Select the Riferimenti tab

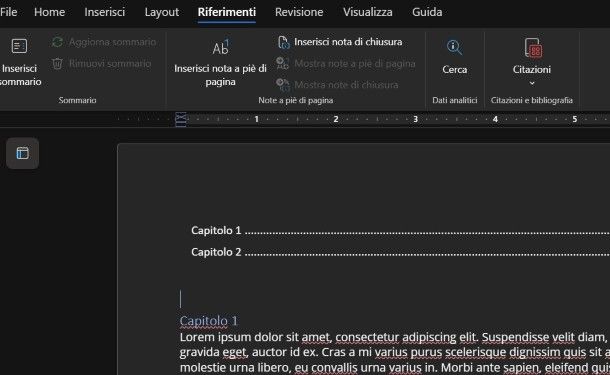[x=227, y=12]
